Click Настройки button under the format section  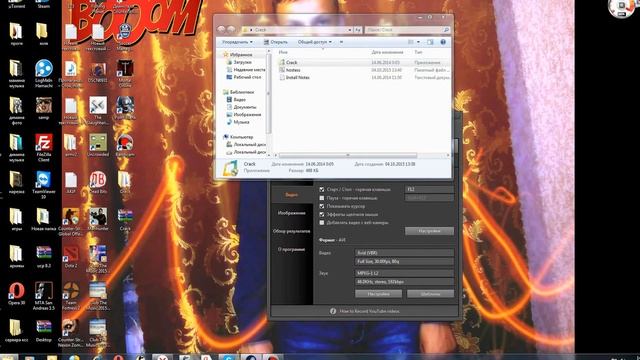[378, 294]
